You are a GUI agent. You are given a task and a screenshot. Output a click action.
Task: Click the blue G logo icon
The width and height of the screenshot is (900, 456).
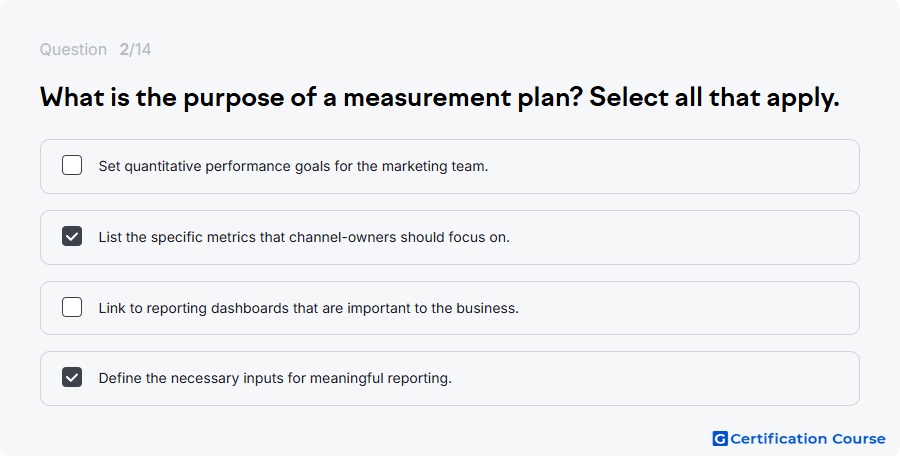[x=720, y=439]
